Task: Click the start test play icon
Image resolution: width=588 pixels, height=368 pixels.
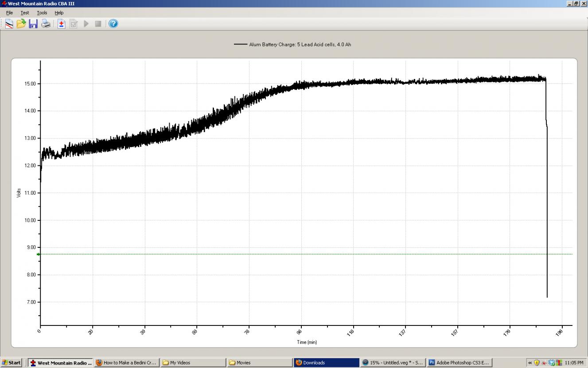Action: pyautogui.click(x=86, y=24)
